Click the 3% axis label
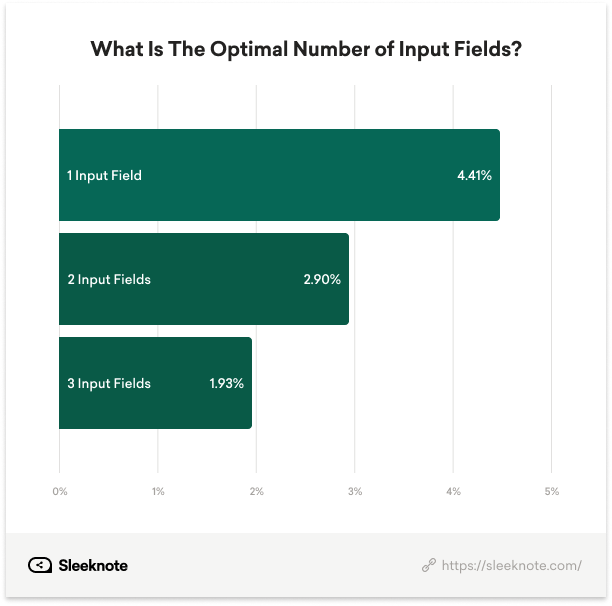Viewport: 612px width, 606px height. [x=355, y=491]
